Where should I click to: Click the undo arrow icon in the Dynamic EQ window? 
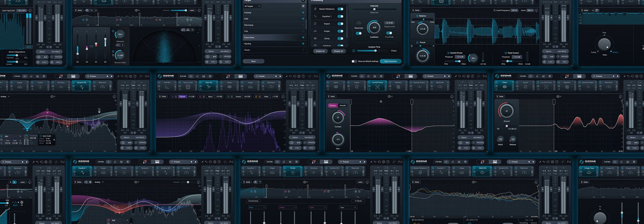[122, 76]
